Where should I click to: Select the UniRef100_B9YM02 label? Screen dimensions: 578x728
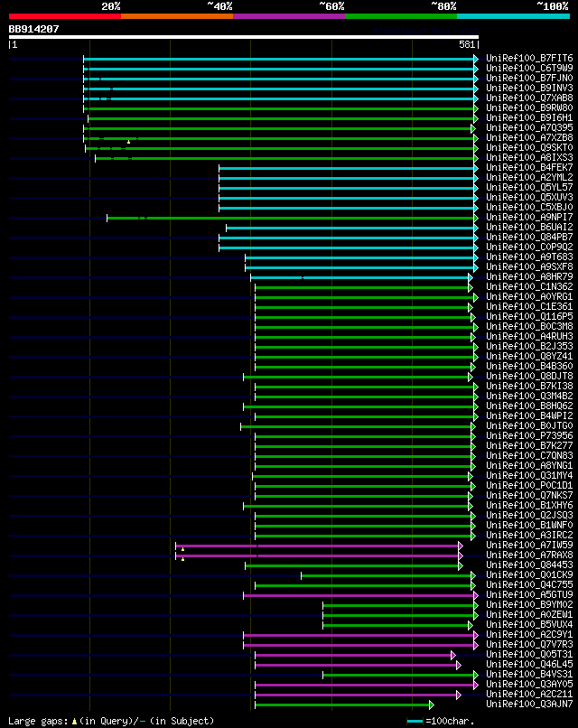pyautogui.click(x=529, y=605)
